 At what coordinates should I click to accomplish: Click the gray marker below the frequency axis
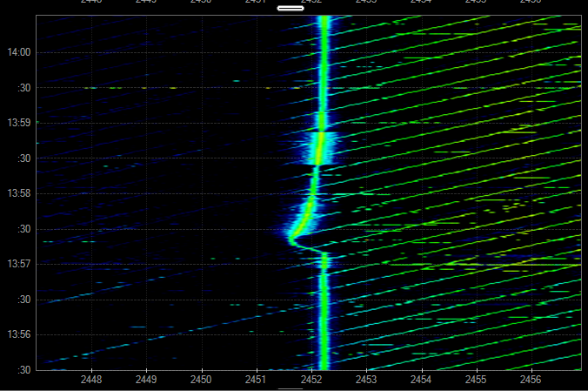(x=291, y=389)
